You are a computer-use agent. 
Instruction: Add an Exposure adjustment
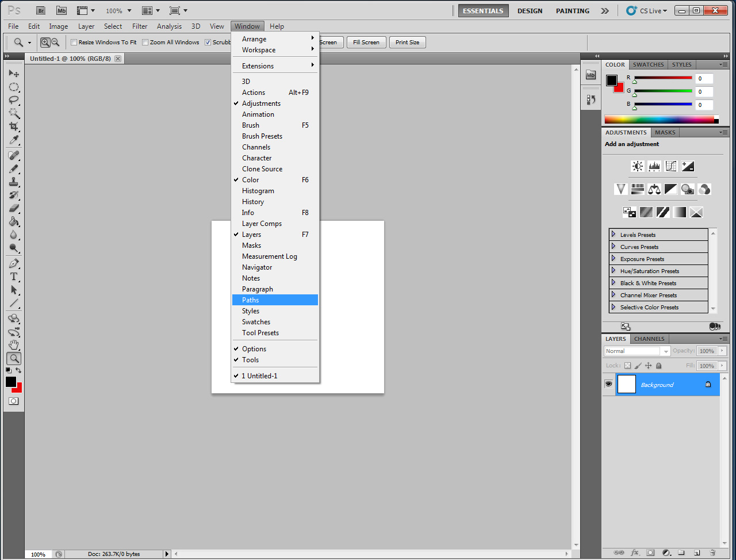click(x=688, y=166)
